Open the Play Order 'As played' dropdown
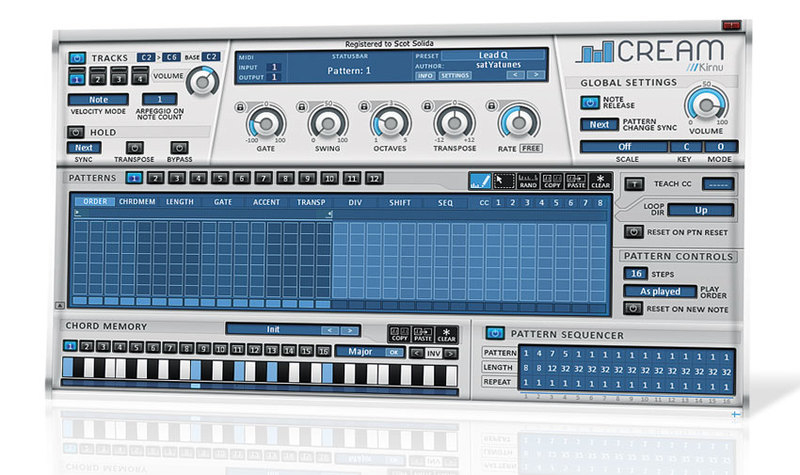 659,291
